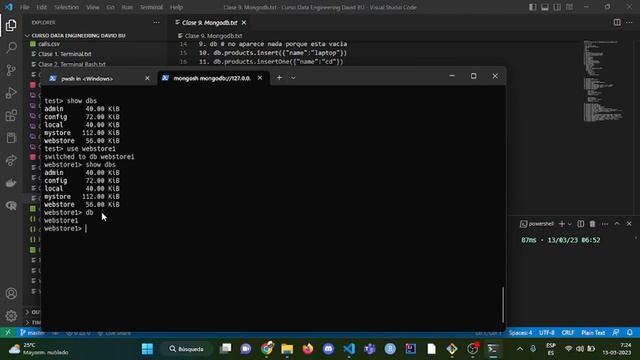Open the Windows Start menu
The width and height of the screenshot is (640, 360).
tap(147, 349)
